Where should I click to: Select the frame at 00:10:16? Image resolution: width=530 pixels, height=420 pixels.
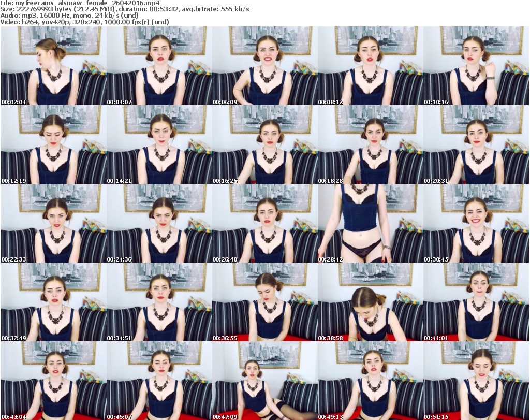click(x=476, y=66)
